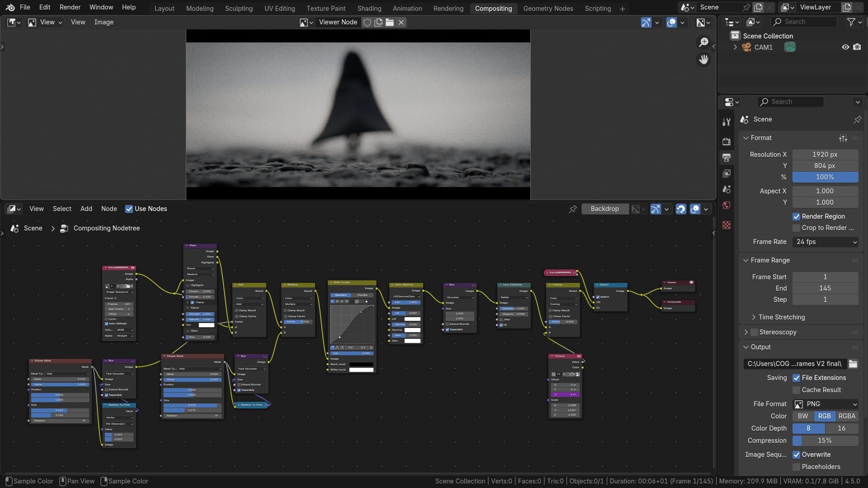Toggle node editor overlays button

695,209
